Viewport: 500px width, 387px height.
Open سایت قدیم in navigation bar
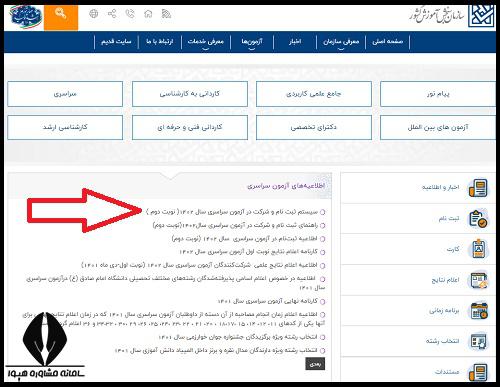click(x=116, y=42)
